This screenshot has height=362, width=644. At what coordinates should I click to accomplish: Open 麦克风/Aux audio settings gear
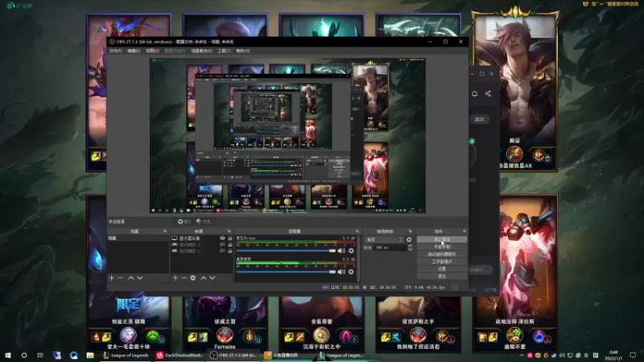tap(351, 251)
